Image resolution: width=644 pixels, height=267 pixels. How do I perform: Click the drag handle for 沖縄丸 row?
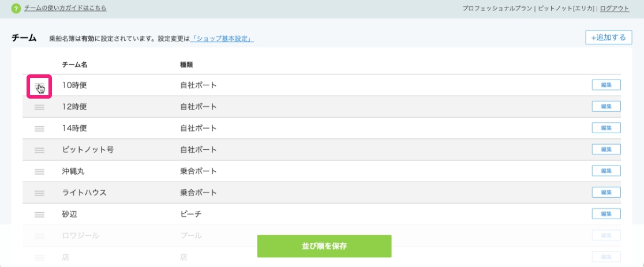click(40, 171)
